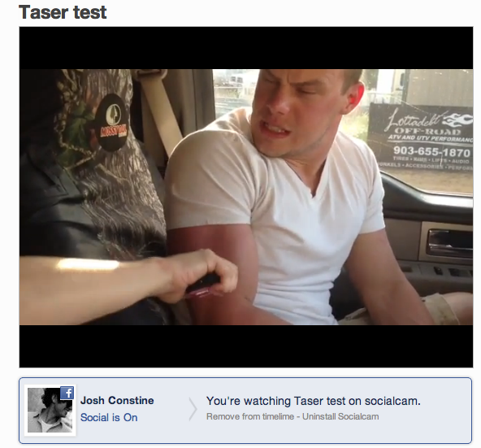Click the 903-655-1870 phone number on the sign
The width and height of the screenshot is (481, 448).
tap(431, 151)
